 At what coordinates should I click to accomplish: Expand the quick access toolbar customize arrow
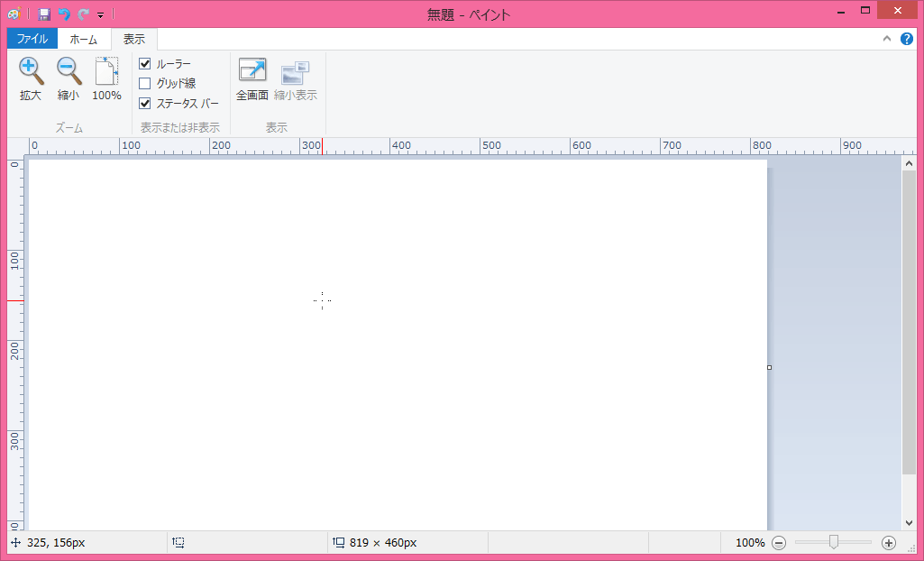point(101,15)
